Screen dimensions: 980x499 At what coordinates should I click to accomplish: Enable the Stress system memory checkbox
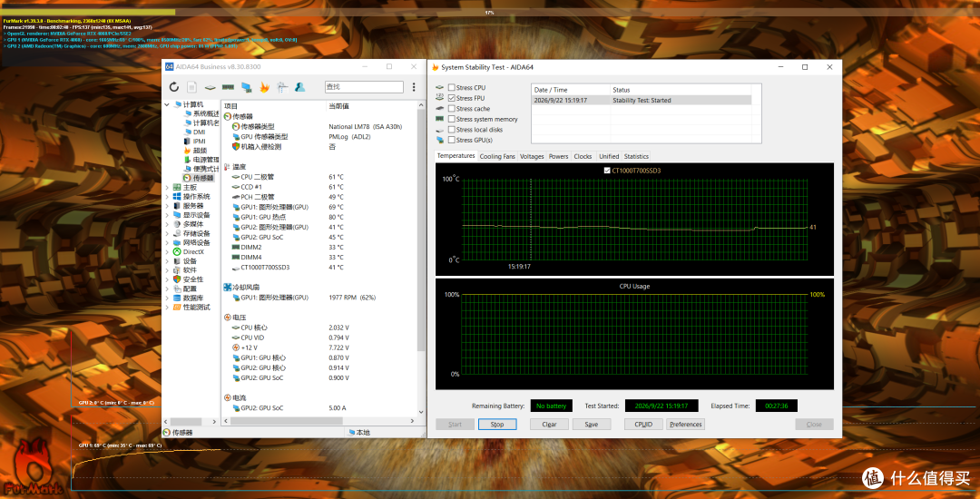(451, 119)
